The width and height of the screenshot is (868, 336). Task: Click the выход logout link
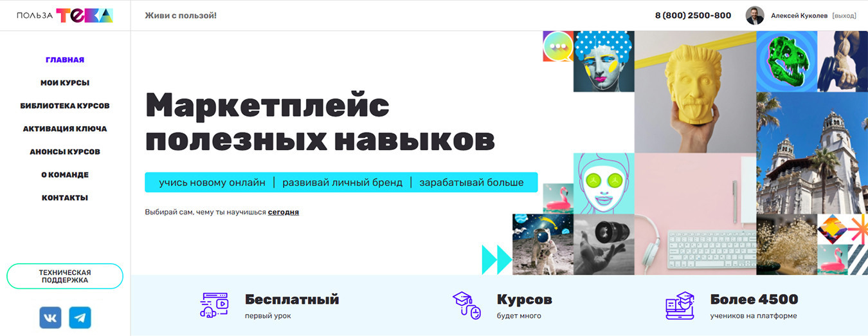point(844,15)
